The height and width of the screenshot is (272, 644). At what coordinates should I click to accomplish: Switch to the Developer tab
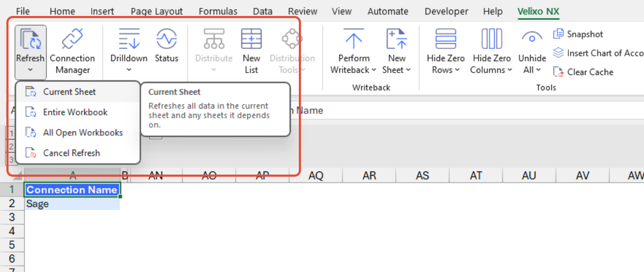447,11
